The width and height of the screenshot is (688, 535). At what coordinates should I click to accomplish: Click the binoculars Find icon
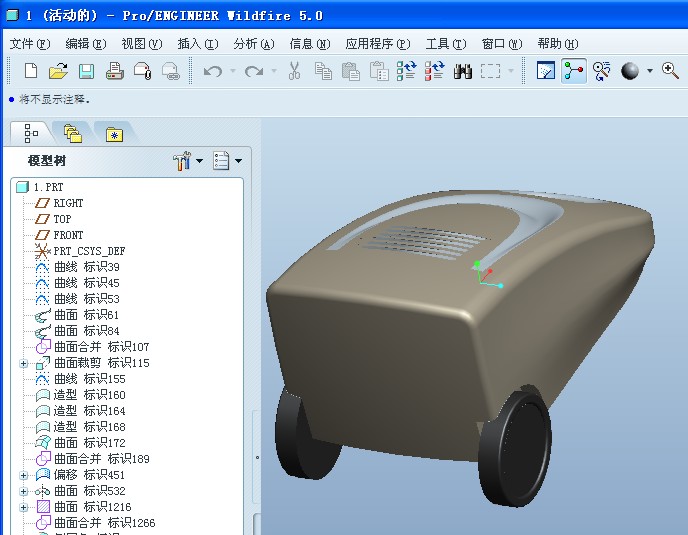(462, 71)
